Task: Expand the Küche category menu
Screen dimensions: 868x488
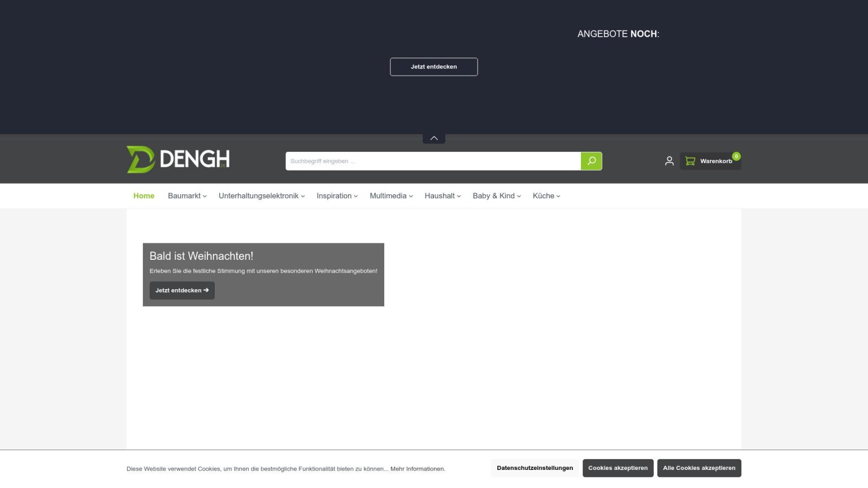Action: click(x=546, y=196)
